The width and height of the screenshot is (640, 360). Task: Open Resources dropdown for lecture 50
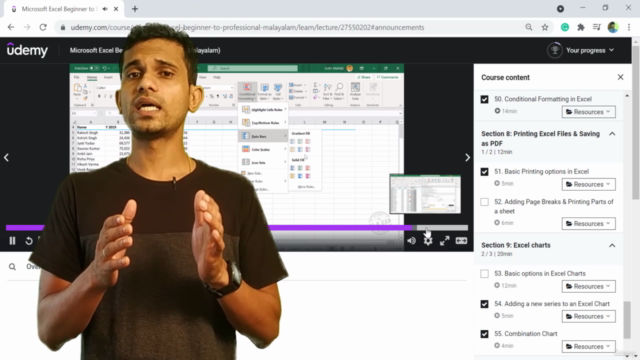click(x=589, y=112)
